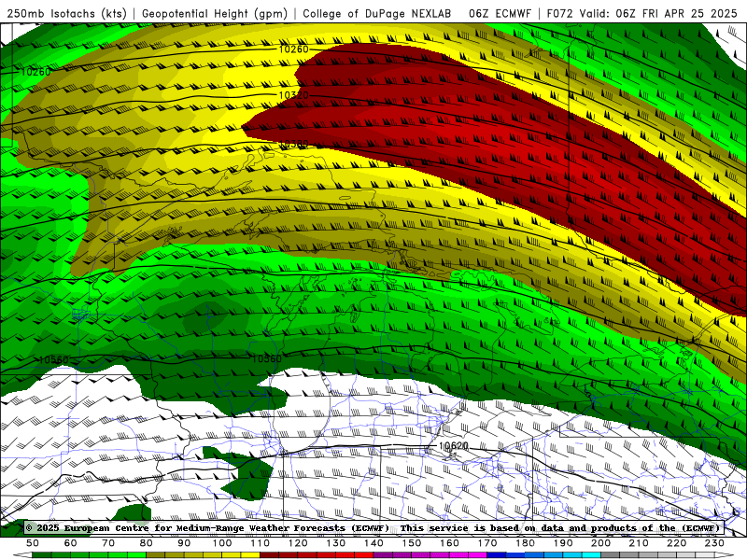
Task: Click the '100' value on the color scale
Action: 222,543
